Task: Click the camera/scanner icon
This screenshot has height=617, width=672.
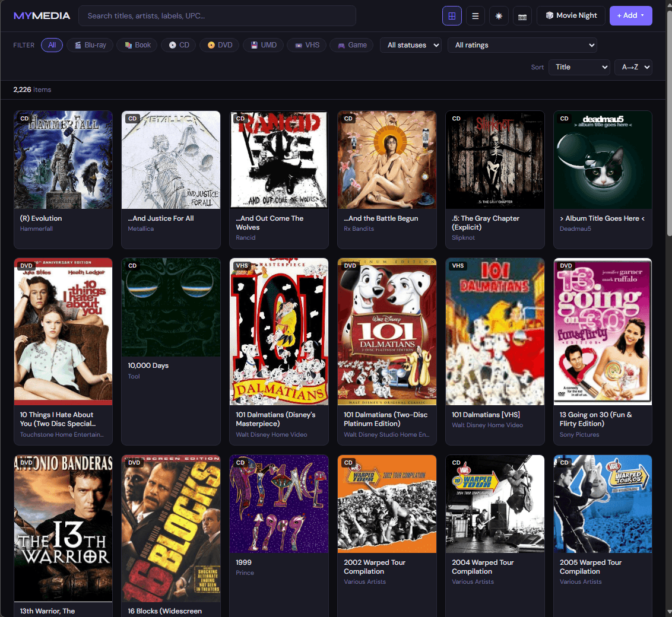Action: (x=522, y=15)
